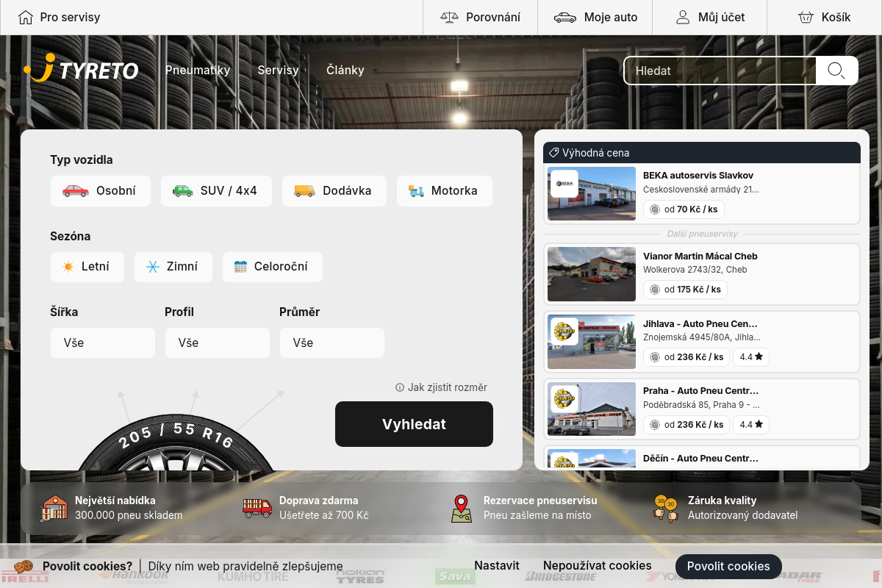
Task: Click the 'od 236 Kč / ks' price for Jihlava
Action: click(686, 357)
